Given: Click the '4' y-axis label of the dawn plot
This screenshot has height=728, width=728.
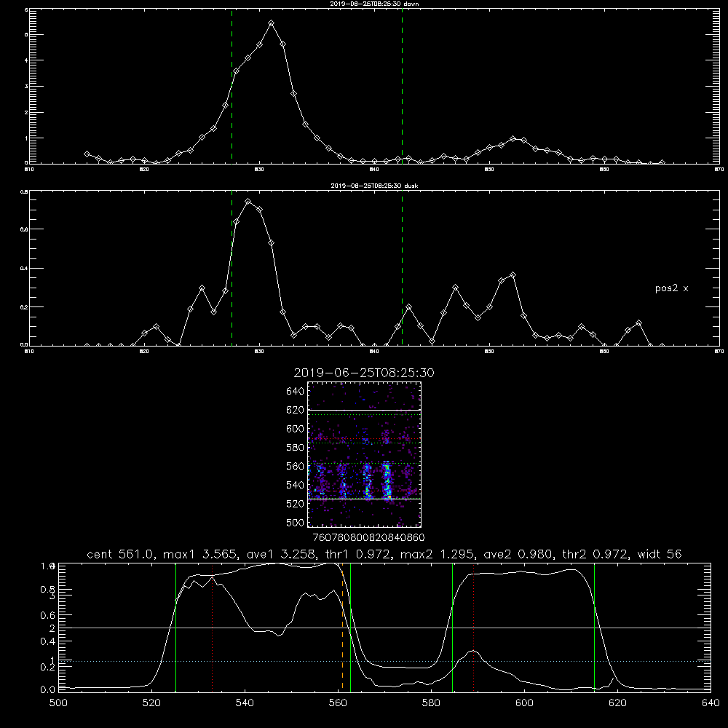Looking at the screenshot, I should point(26,60).
